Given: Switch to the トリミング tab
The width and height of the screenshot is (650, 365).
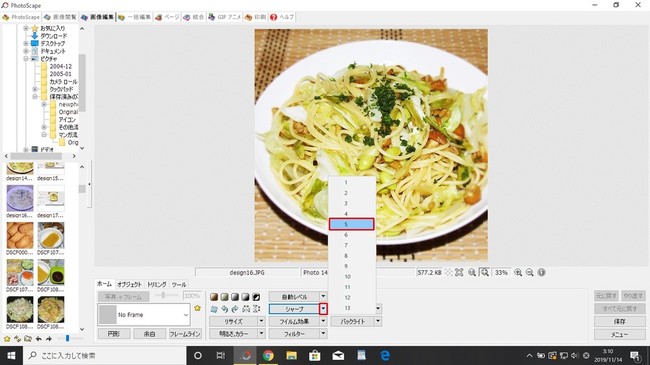Looking at the screenshot, I should click(x=157, y=285).
